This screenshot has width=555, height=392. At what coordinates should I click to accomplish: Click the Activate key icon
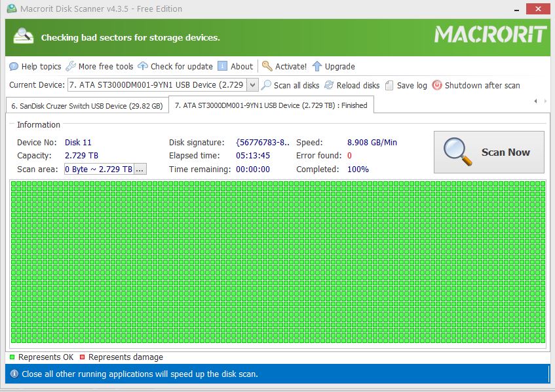[x=267, y=66]
